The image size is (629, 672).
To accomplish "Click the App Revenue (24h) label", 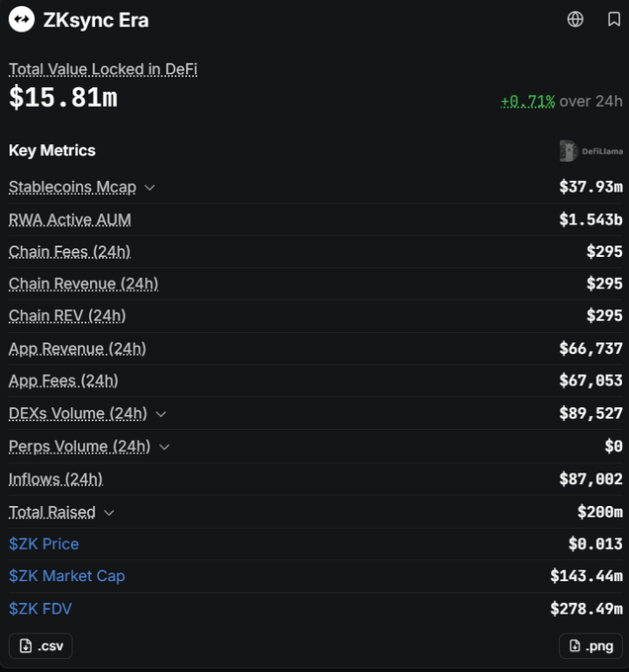I will (77, 349).
